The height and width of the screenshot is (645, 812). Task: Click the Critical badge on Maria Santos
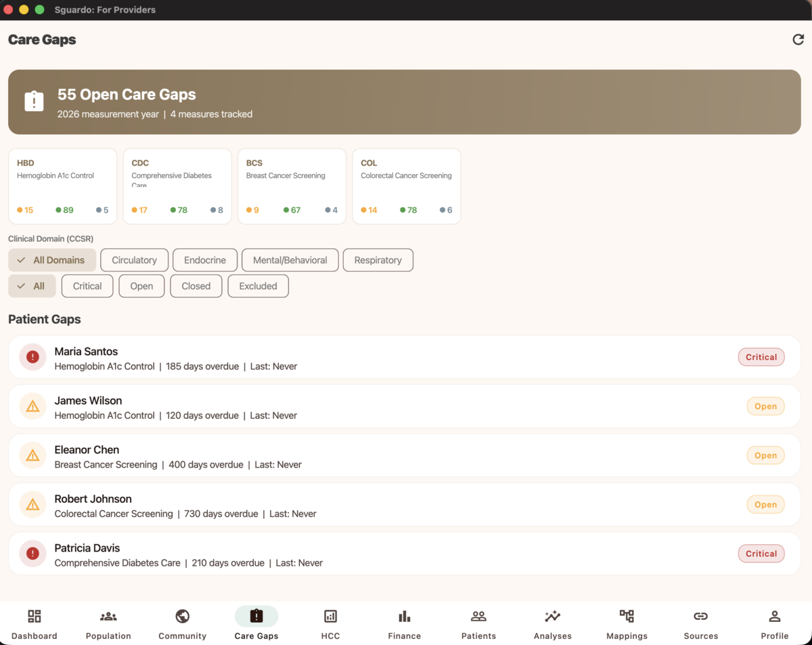point(761,357)
